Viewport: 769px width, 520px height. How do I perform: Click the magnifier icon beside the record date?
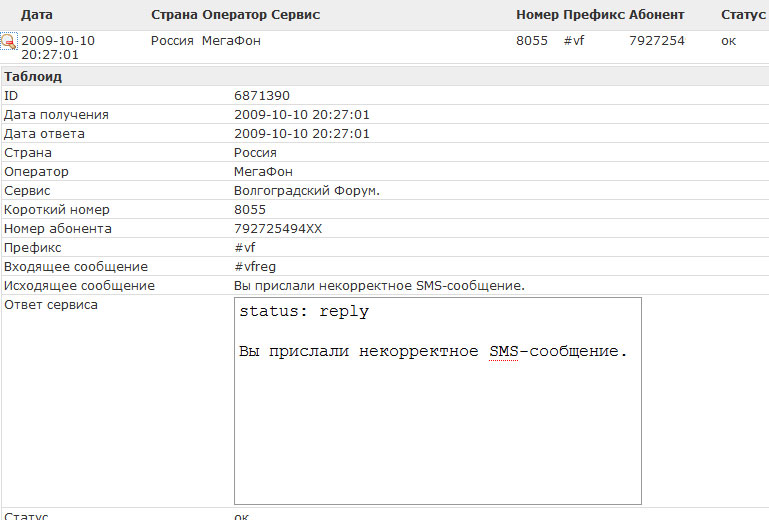(9, 42)
